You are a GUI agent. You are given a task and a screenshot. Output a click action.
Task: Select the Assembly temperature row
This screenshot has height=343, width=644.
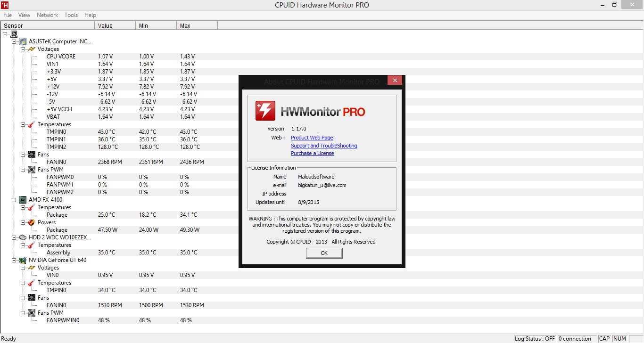(322, 253)
